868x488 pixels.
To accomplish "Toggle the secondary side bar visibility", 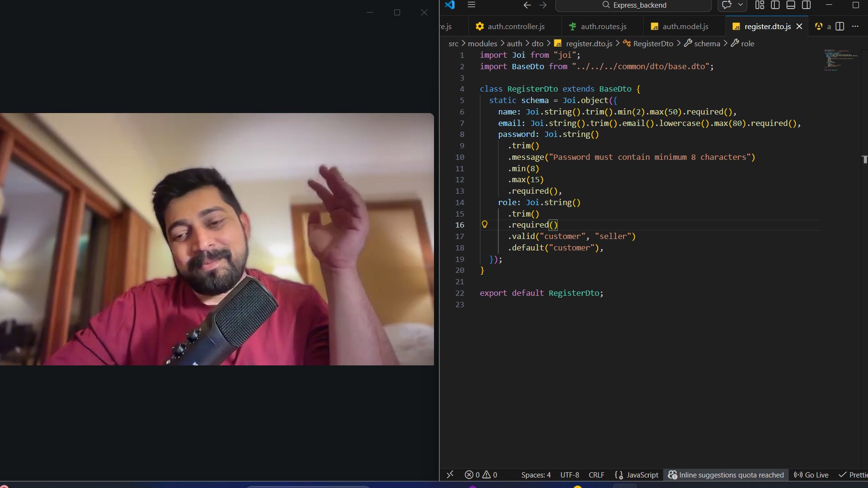I will [x=806, y=5].
